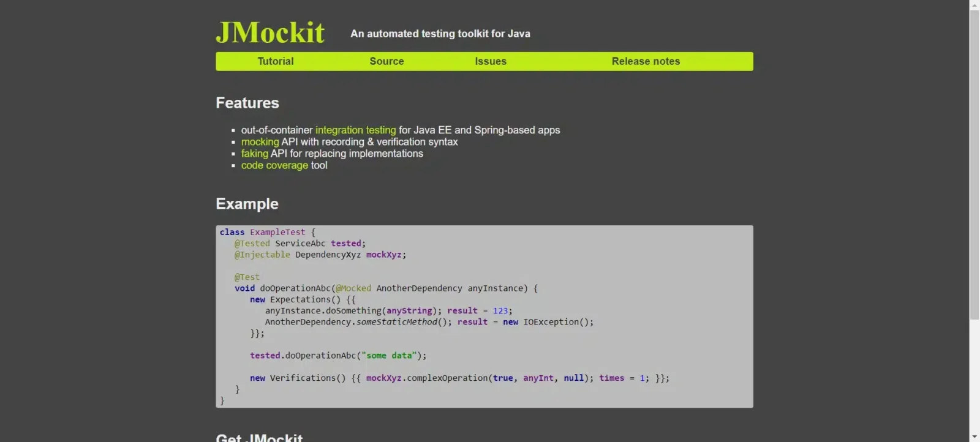The image size is (980, 442).
Task: Open the Tutorial menu item
Action: coord(275,61)
